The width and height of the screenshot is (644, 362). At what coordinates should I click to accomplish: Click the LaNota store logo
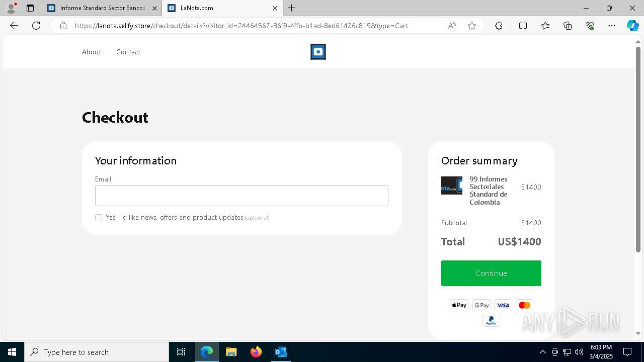click(x=318, y=52)
